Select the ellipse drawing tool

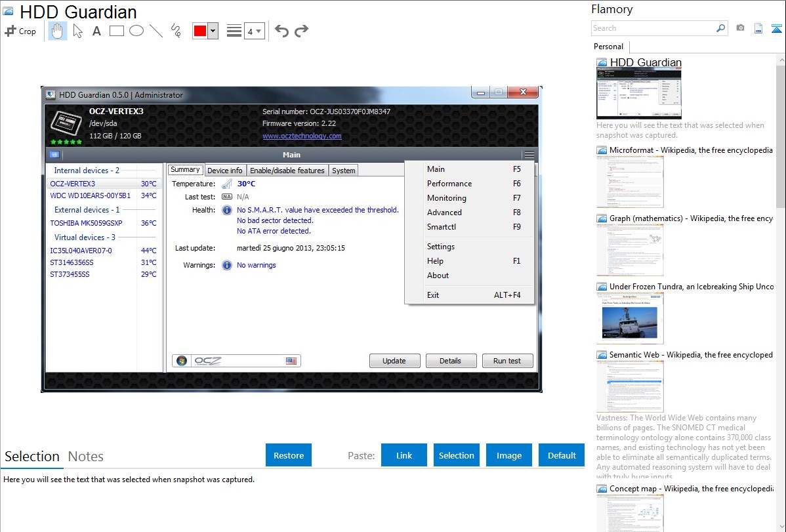click(136, 31)
